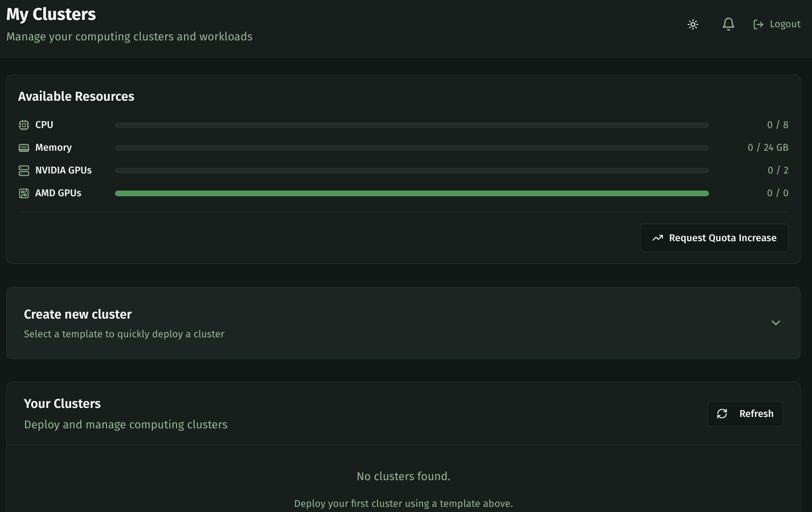Open the notifications bell
812x512 pixels.
point(728,24)
